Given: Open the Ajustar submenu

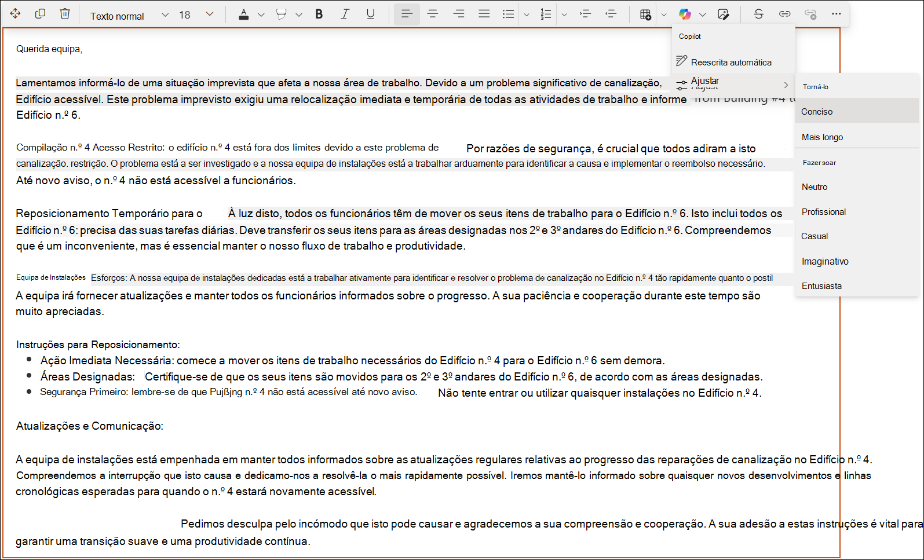Looking at the screenshot, I should (733, 85).
